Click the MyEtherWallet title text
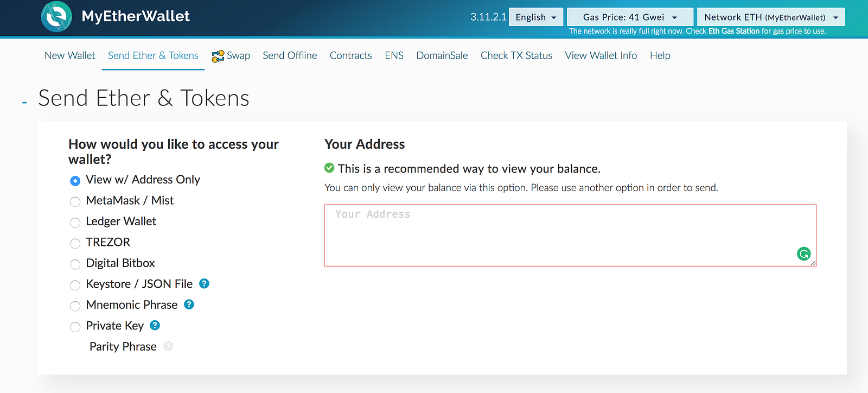 coord(136,16)
